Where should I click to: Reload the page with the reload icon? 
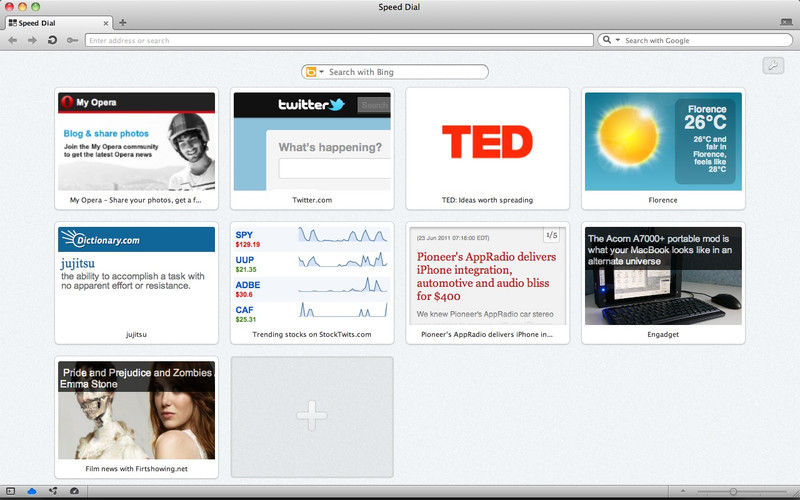(52, 40)
